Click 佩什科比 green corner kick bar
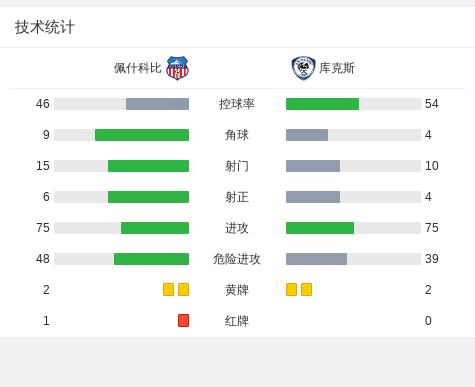Viewport: 475px width, 387px height. pos(142,135)
